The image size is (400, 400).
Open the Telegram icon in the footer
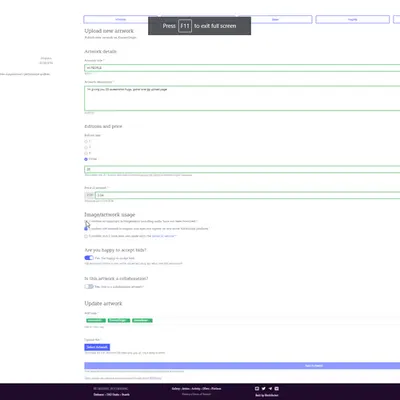click(x=270, y=388)
